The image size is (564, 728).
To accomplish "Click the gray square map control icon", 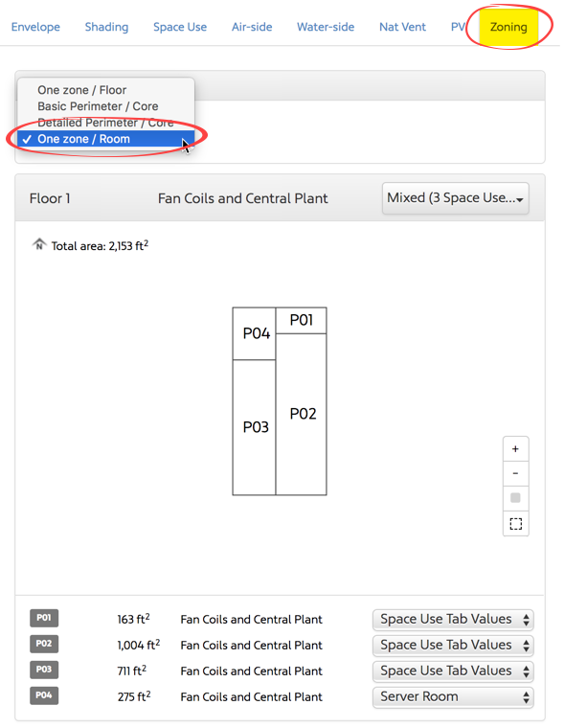I will tap(515, 498).
